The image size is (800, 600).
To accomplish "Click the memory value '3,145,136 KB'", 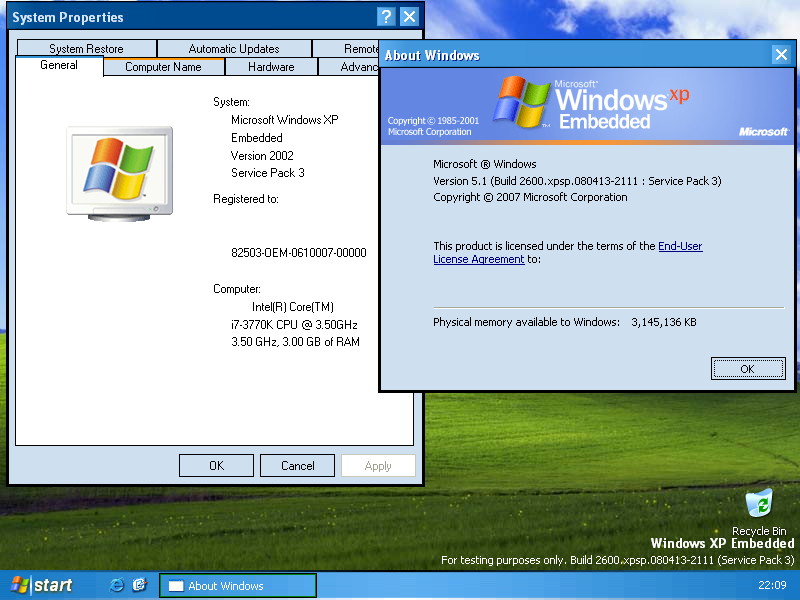I will tap(664, 322).
